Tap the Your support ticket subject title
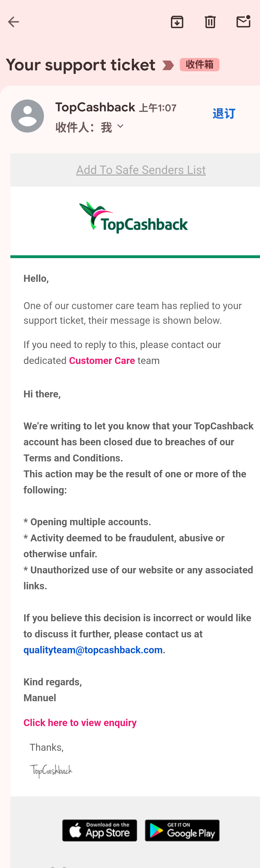The image size is (260, 868). [81, 65]
